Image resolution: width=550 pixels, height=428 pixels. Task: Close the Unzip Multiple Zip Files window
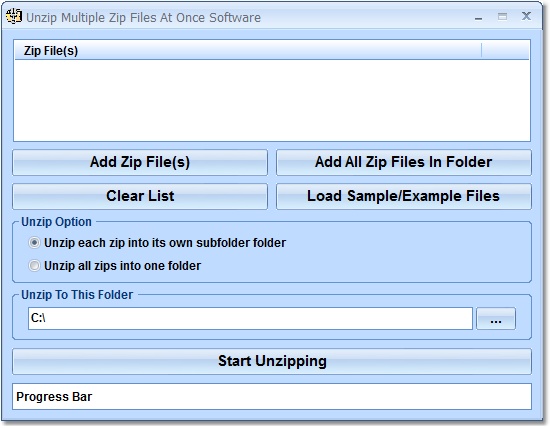pyautogui.click(x=526, y=16)
